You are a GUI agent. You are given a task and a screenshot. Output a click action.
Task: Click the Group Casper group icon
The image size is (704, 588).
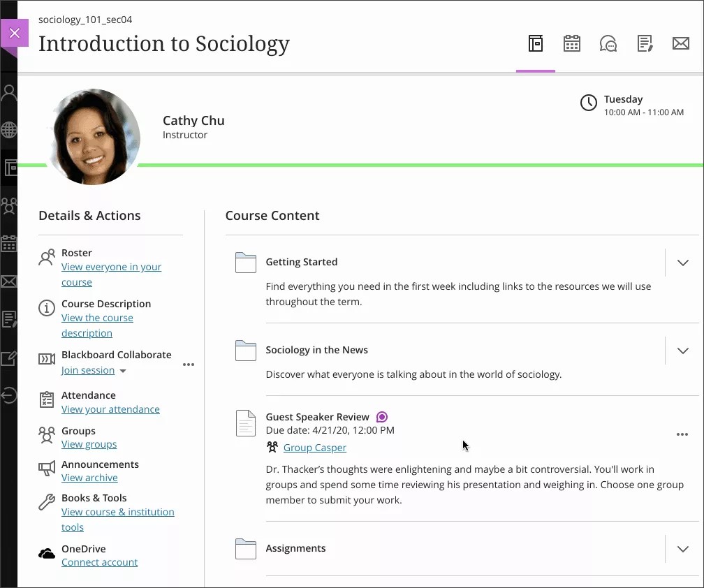click(x=272, y=447)
